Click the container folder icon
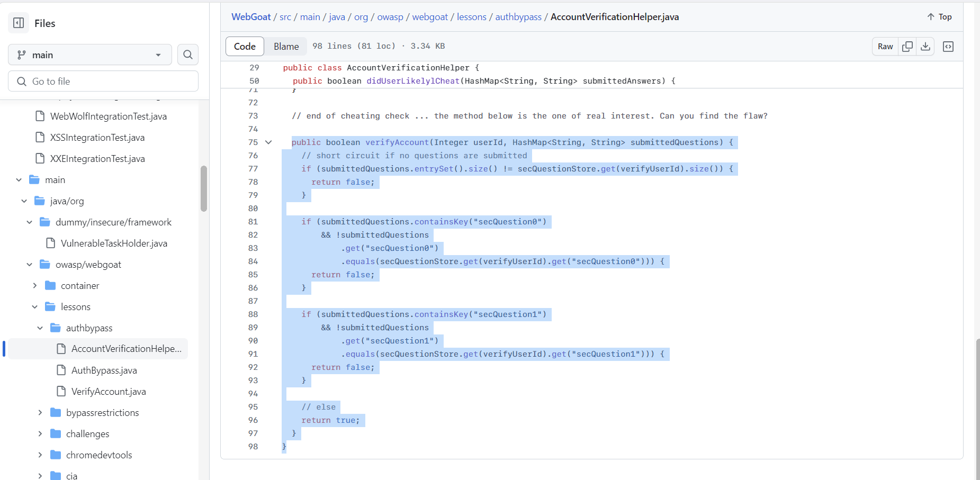The image size is (980, 480). point(50,285)
